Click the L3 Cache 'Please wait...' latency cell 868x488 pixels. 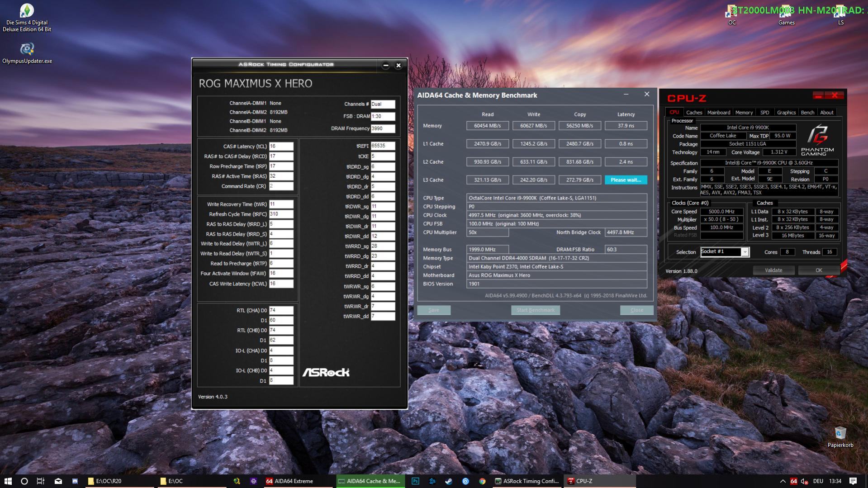point(626,180)
